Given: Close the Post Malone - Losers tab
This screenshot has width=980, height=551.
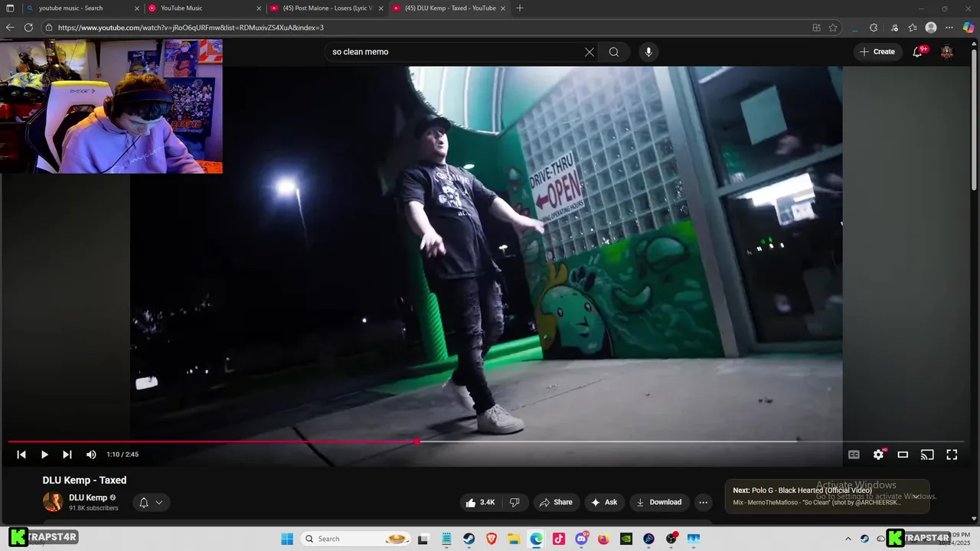Looking at the screenshot, I should [381, 8].
